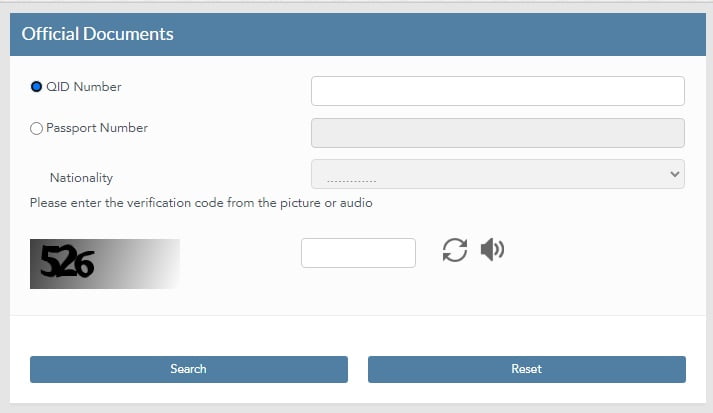Click the "QID Number" label text

coord(84,87)
